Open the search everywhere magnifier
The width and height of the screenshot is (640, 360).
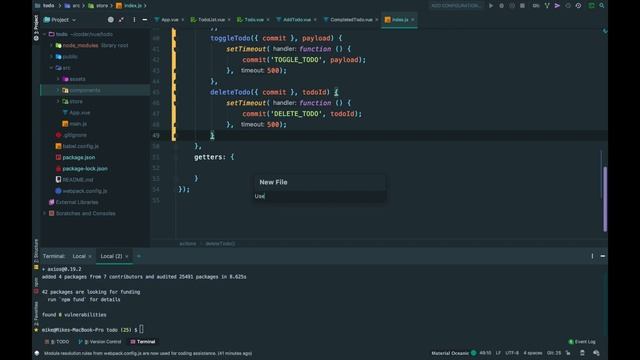point(602,6)
